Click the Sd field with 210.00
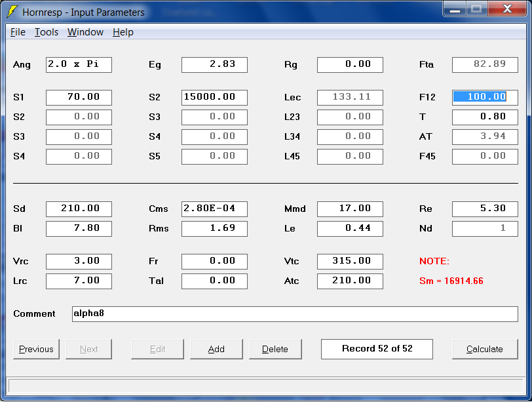Image resolution: width=532 pixels, height=402 pixels. click(79, 209)
